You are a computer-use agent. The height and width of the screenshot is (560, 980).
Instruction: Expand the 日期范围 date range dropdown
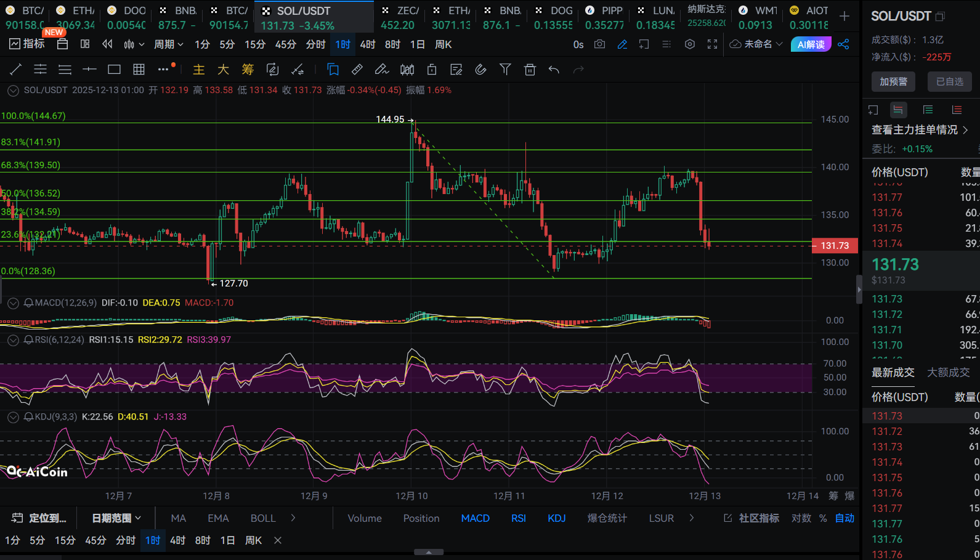[116, 518]
